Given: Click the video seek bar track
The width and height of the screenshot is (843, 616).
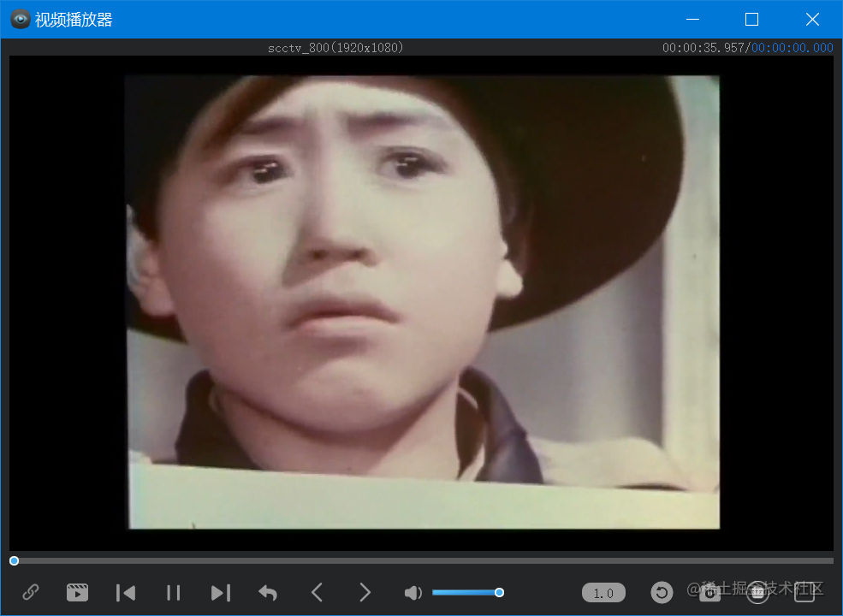Looking at the screenshot, I should tap(421, 560).
